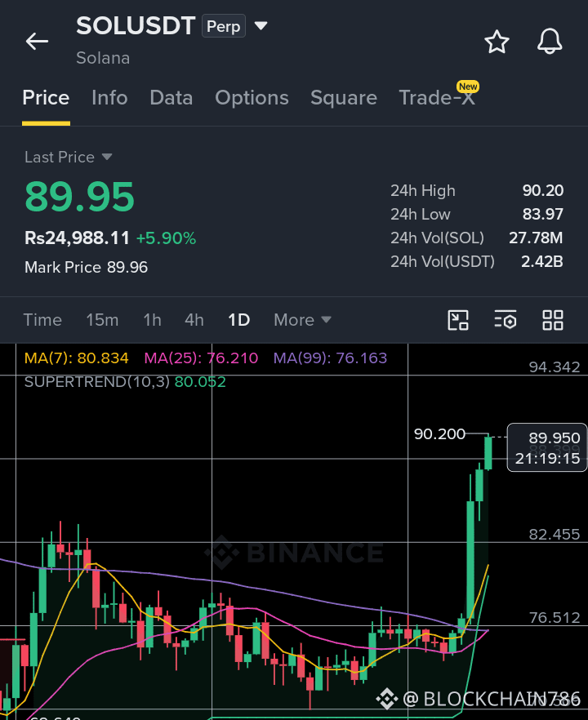Screen dimensions: 588x720
Task: Go back with the arrow icon
Action: [37, 42]
